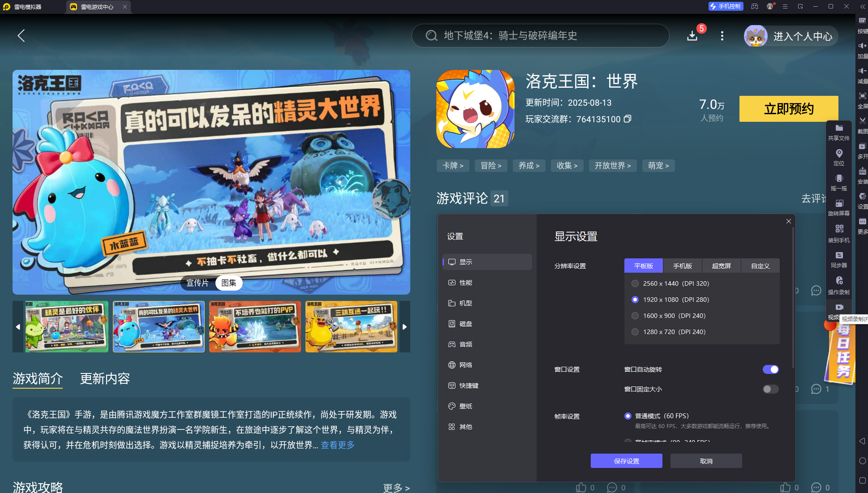Expand the 冒险 category tag

(x=491, y=166)
